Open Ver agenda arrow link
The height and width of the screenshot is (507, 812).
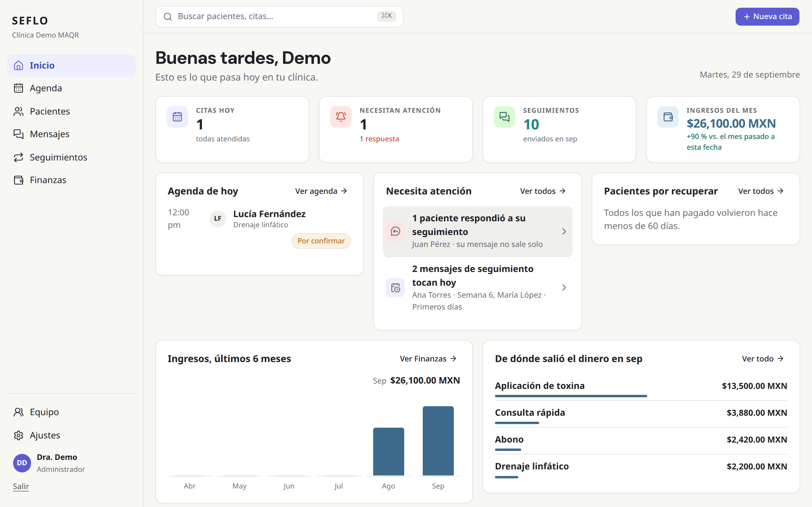click(321, 191)
